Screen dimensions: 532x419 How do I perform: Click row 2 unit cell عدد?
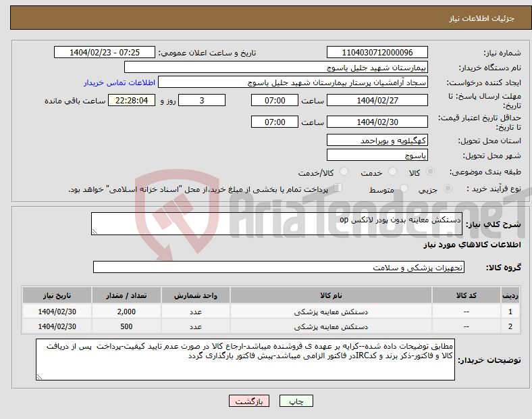point(195,326)
